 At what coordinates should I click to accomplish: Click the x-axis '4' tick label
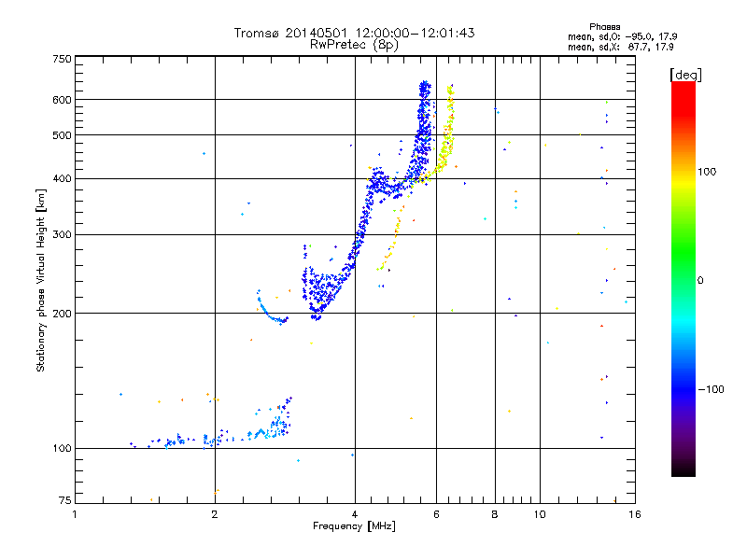(x=355, y=514)
